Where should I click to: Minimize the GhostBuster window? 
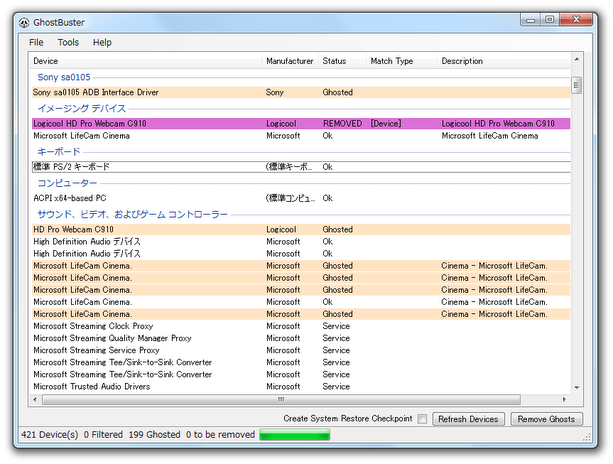click(x=531, y=20)
